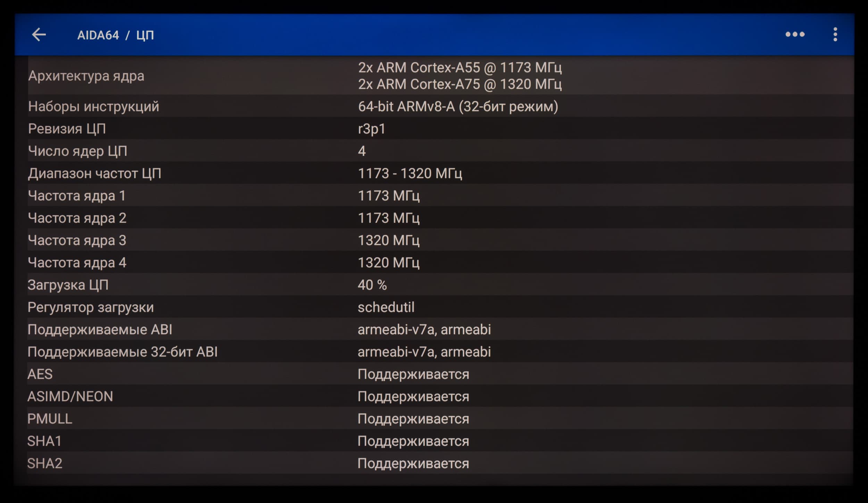Go back using the left arrow icon
Viewport: 868px width, 503px height.
(39, 35)
